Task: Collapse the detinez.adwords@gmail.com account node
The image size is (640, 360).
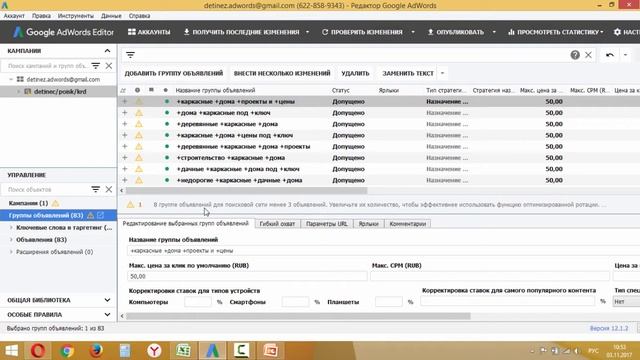Action: coord(11,79)
